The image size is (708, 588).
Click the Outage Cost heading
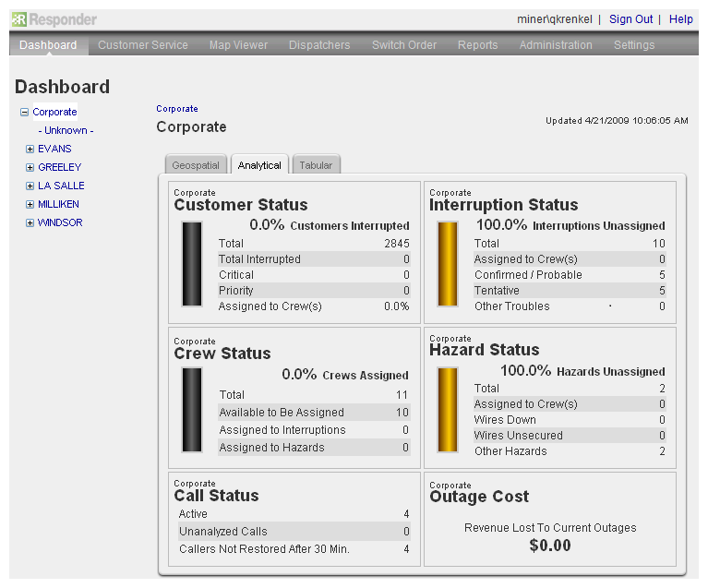[479, 497]
